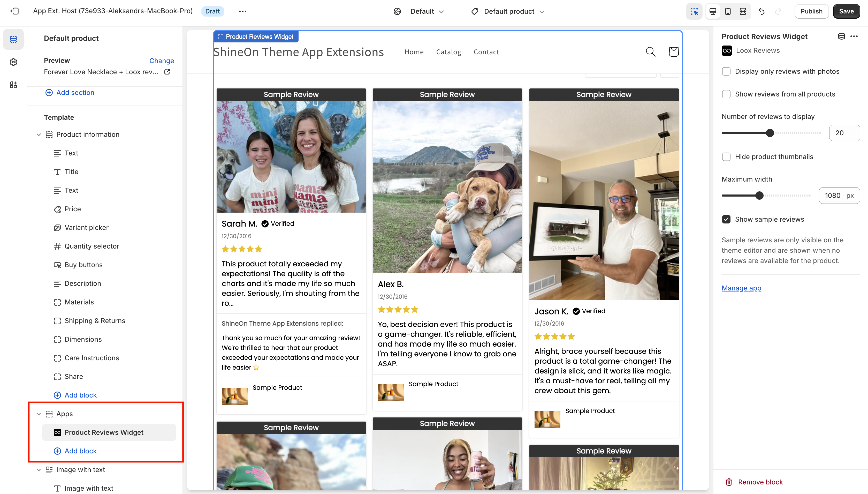
Task: Undo the last change
Action: [x=762, y=11]
